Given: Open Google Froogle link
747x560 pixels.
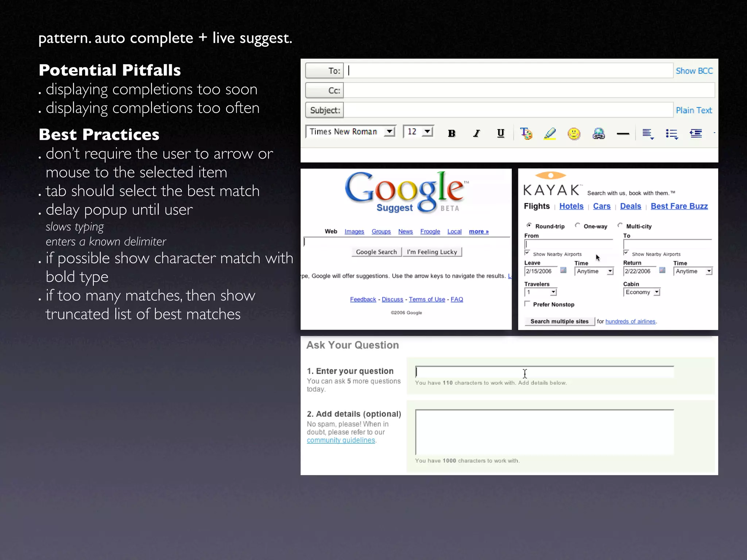Looking at the screenshot, I should pos(430,232).
